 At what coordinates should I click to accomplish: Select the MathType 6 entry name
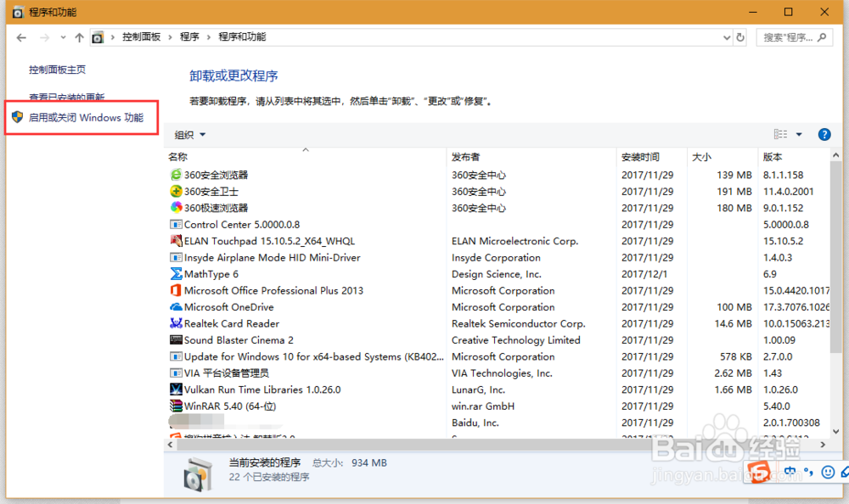click(211, 274)
